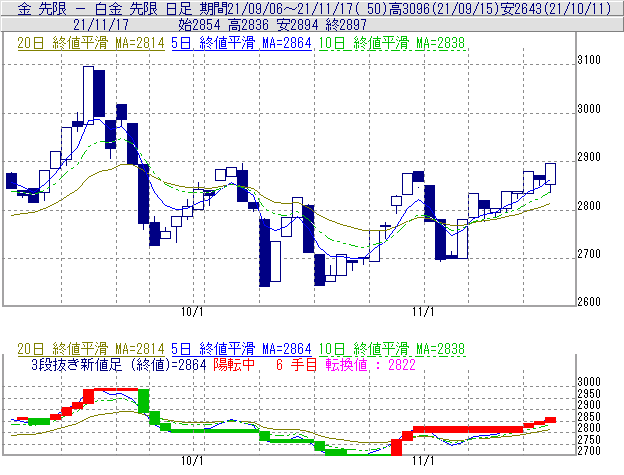This screenshot has width=624, height=475.
Task: Click '5日 終値平滑 MA=2864' legend of the line-break chart
Action: (241, 349)
